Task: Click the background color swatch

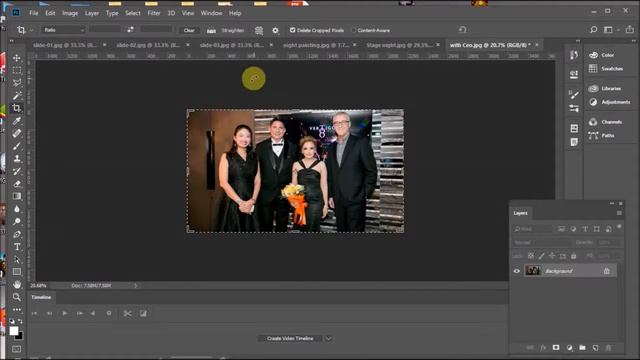Action: (x=19, y=336)
